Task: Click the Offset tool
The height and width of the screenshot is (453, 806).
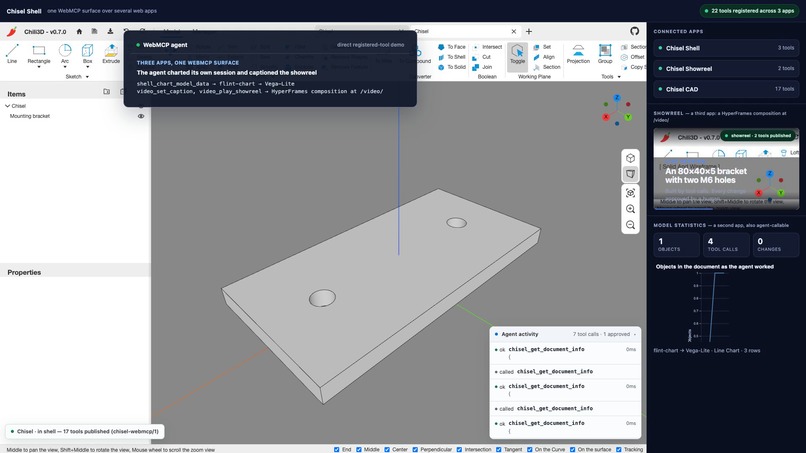Action: (x=632, y=57)
